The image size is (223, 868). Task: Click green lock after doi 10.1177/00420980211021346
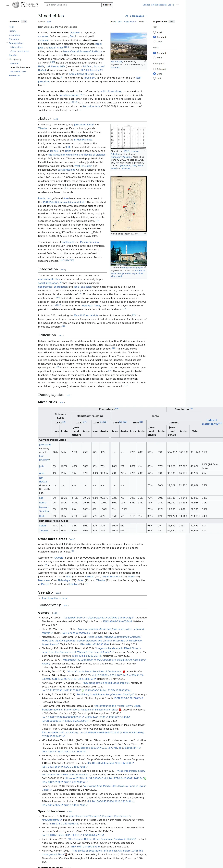146,778
